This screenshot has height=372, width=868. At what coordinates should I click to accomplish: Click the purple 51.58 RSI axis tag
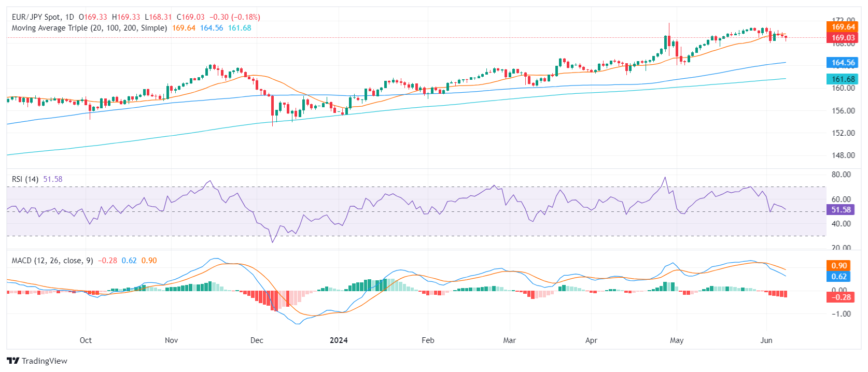click(841, 210)
